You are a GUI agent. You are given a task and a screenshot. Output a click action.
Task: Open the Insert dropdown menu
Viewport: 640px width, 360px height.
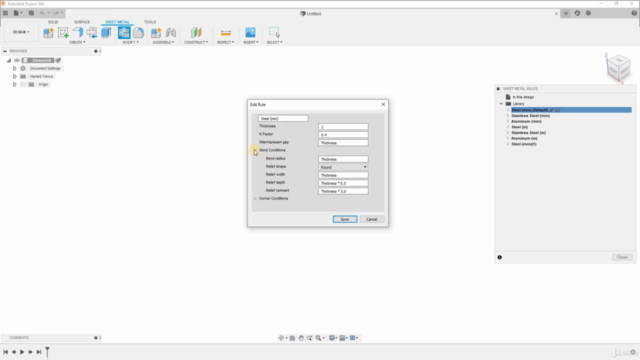(x=251, y=42)
